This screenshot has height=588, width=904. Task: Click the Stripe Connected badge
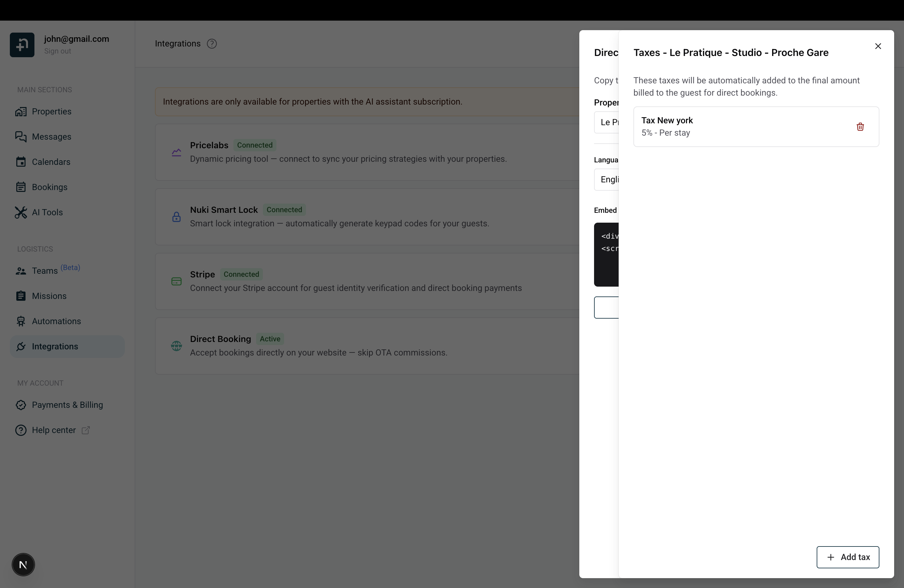(241, 274)
